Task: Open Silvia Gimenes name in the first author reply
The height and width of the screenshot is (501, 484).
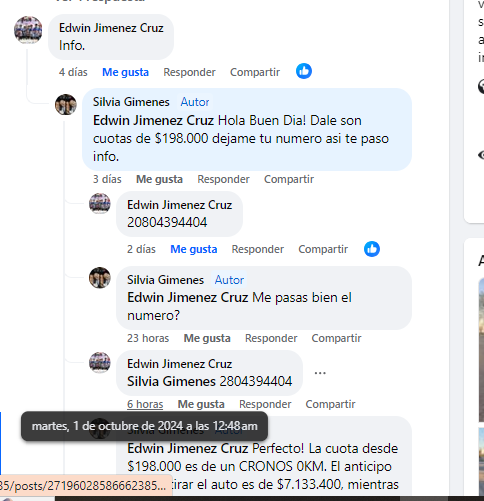Action: pyautogui.click(x=131, y=102)
